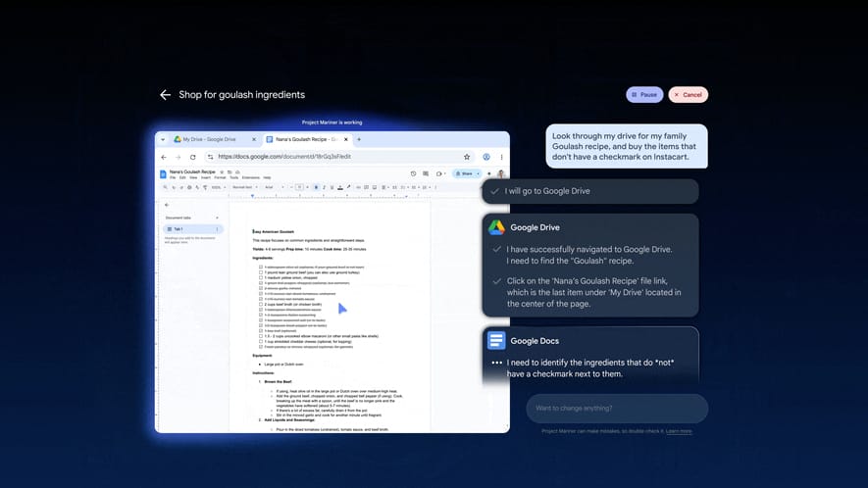The height and width of the screenshot is (488, 868).
Task: Open the text color picker
Action: [x=340, y=187]
